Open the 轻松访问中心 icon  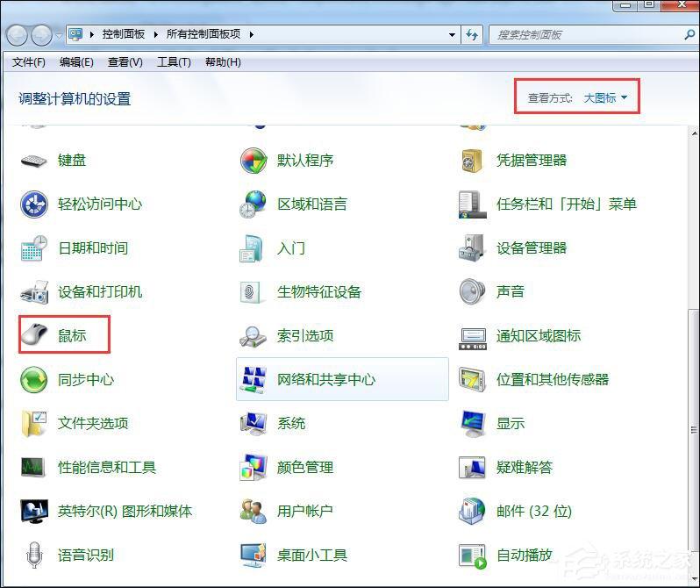(34, 204)
